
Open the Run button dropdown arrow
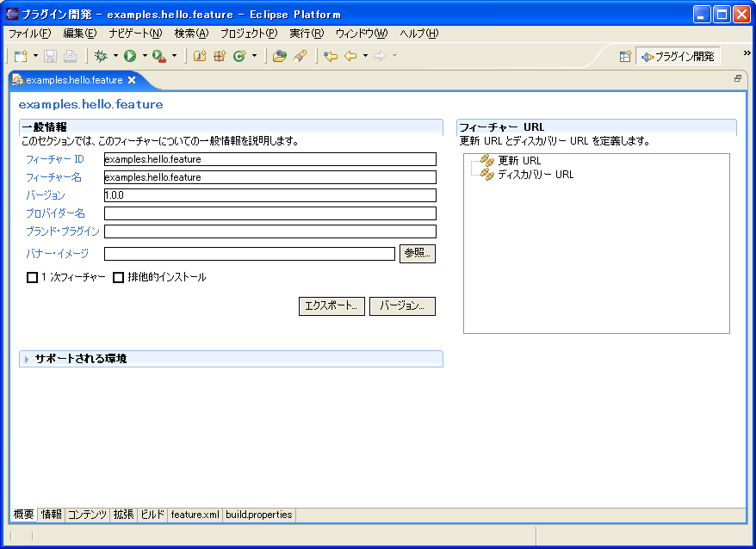click(144, 56)
